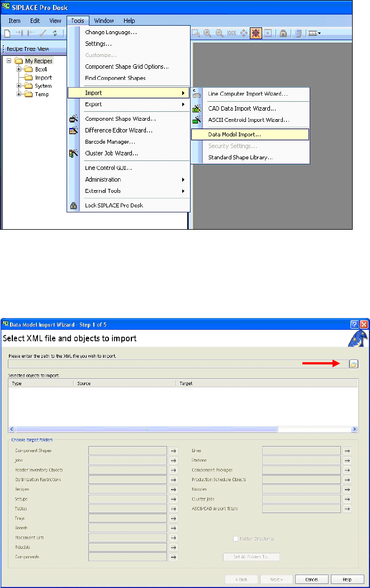Click the zoom in magnifier icon
Viewport: 370px width, 588px height.
point(207,34)
